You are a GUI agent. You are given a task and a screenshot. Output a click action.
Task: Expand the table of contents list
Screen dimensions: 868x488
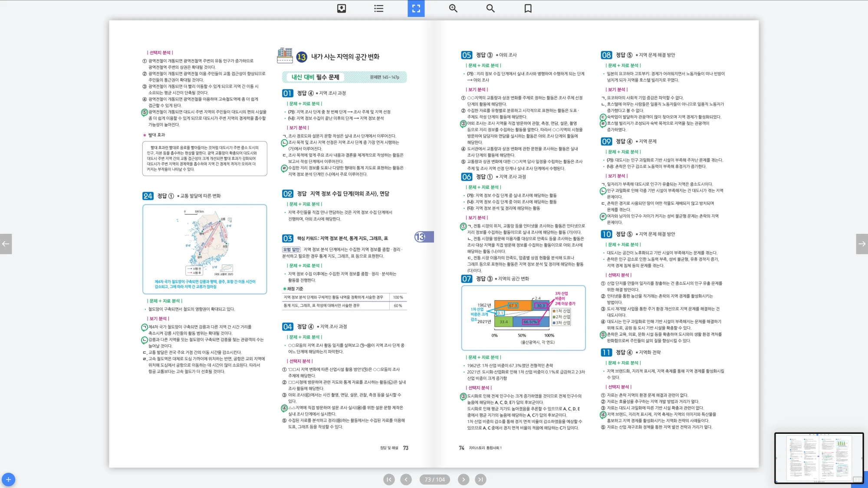tap(378, 8)
